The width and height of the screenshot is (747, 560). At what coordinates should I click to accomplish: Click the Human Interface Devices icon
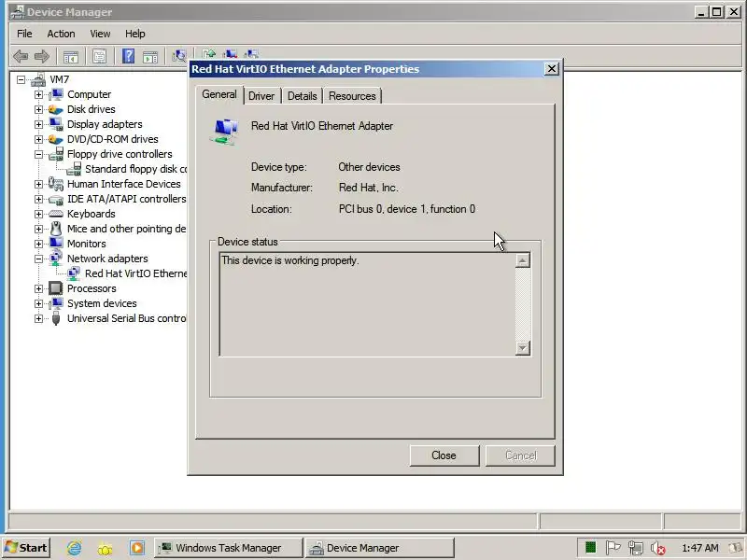point(56,184)
